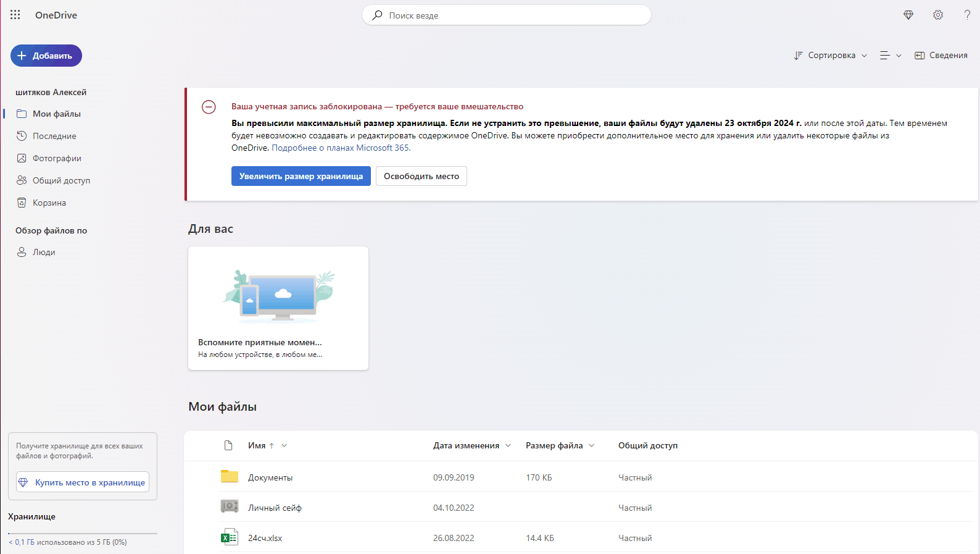Click Частный in the Документы row

(635, 477)
